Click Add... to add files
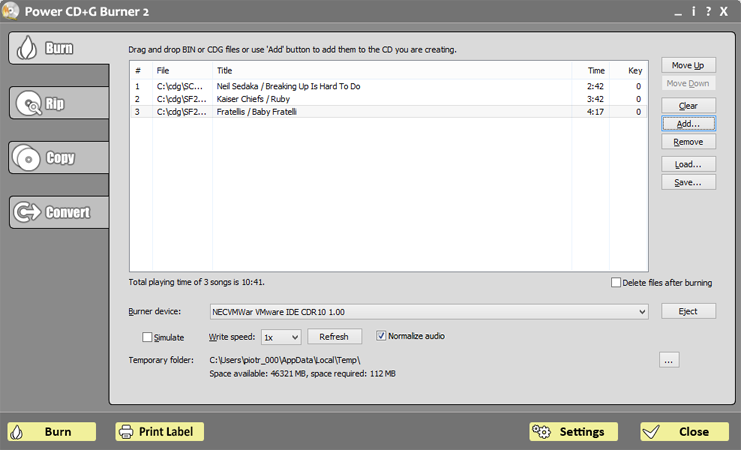The image size is (741, 450). (688, 123)
